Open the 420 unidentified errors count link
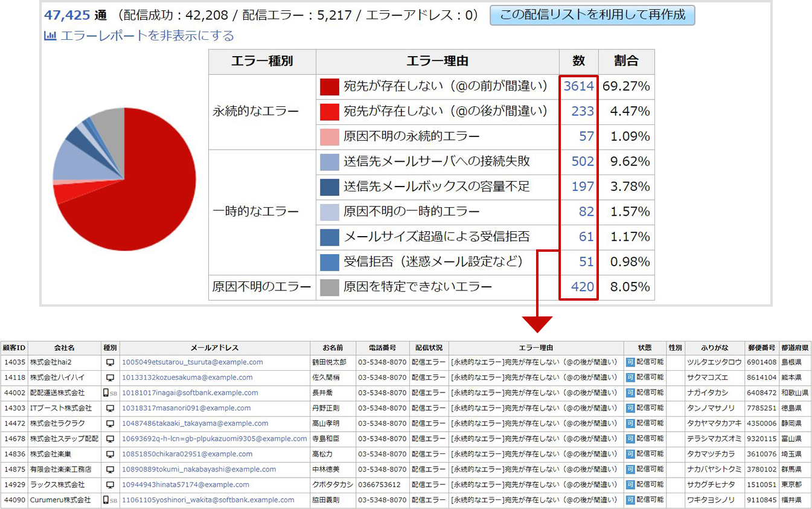 click(x=583, y=287)
